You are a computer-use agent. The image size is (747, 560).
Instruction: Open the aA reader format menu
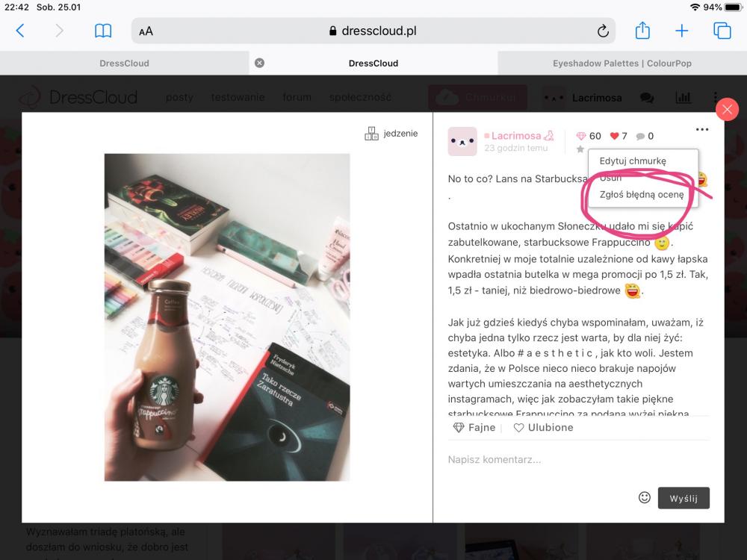146,31
